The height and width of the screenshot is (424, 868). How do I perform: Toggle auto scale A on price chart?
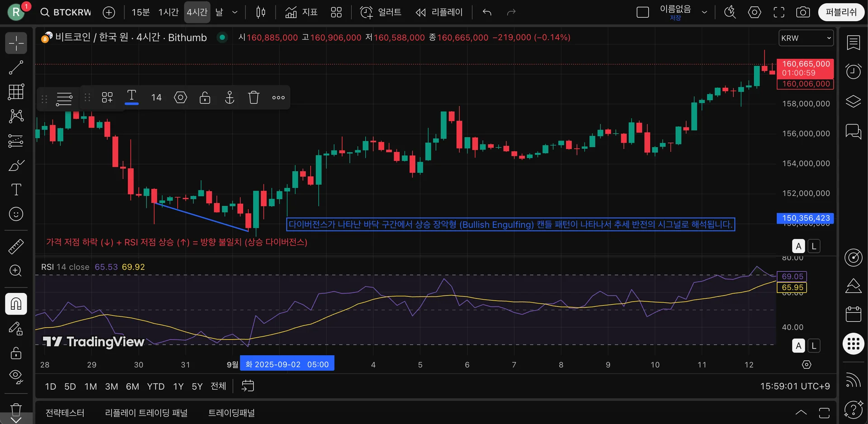(799, 246)
